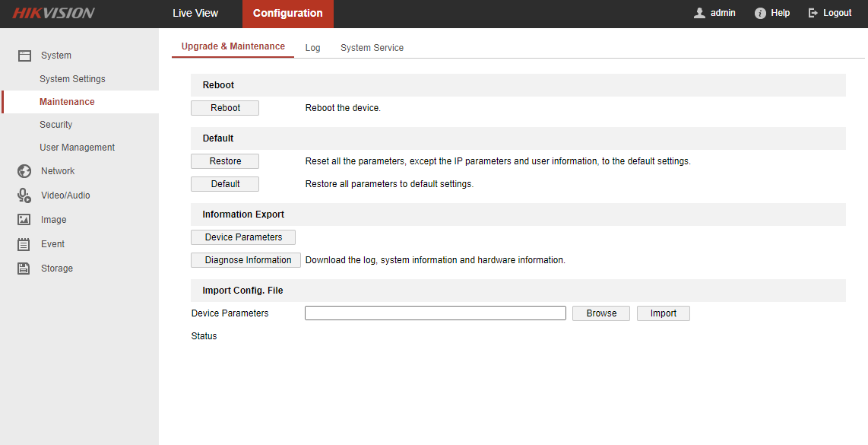Switch to the Log tab

(312, 48)
